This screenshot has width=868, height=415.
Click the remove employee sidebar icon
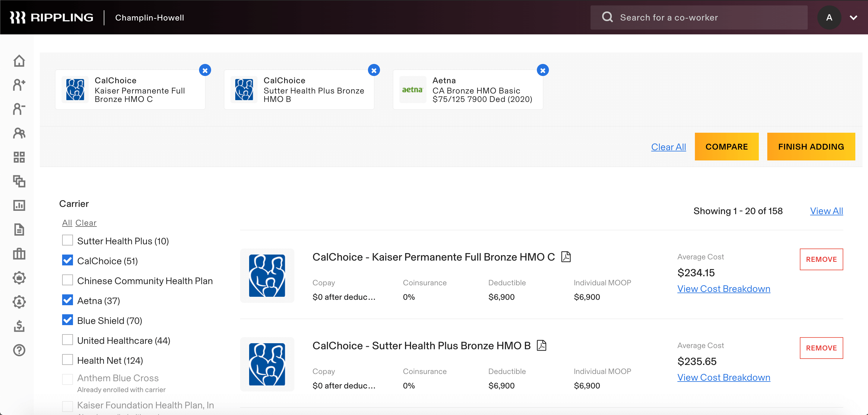coord(19,109)
